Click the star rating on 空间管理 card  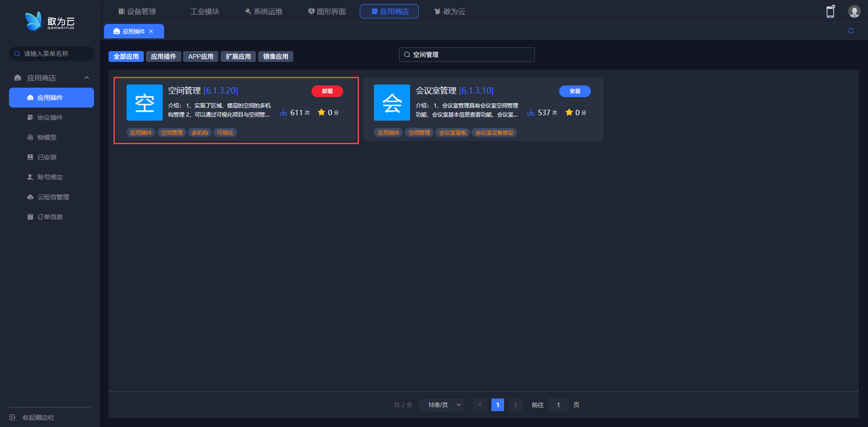click(321, 112)
